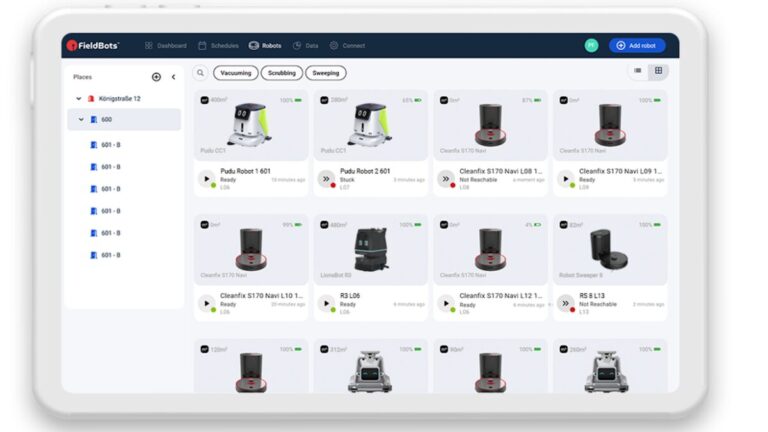This screenshot has width=768, height=432.
Task: Collapse the Places sidebar panel
Action: (x=173, y=77)
